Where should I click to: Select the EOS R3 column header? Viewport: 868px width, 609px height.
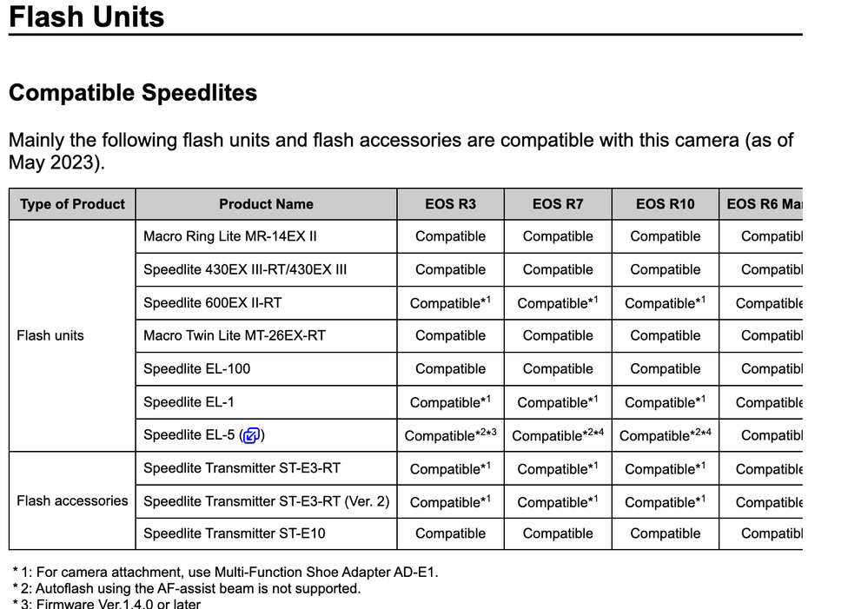450,204
